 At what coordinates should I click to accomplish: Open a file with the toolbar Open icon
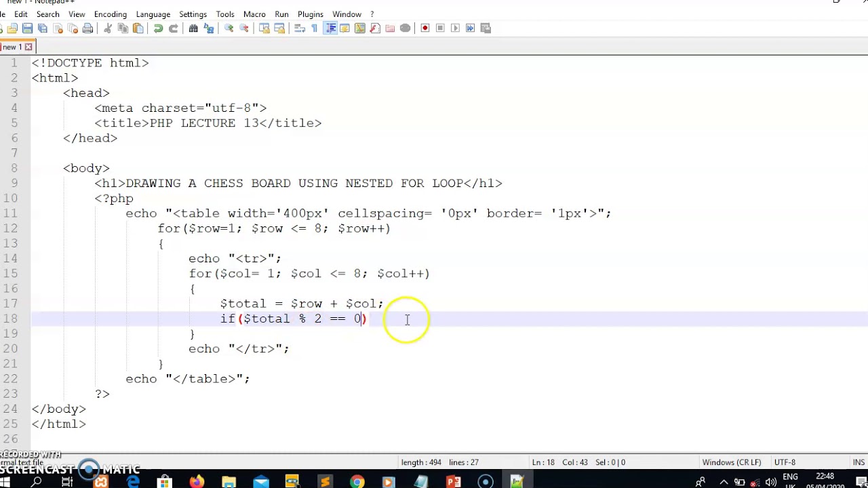tap(12, 28)
